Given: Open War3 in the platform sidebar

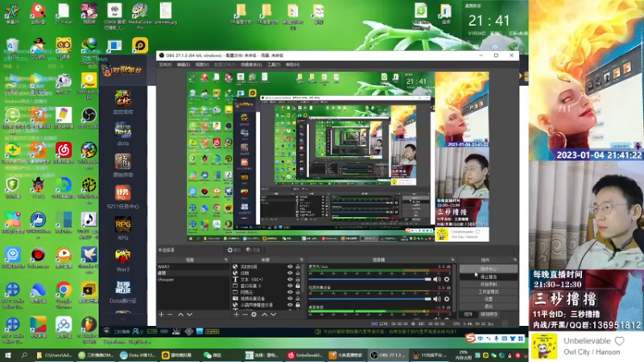Looking at the screenshot, I should [x=123, y=261].
